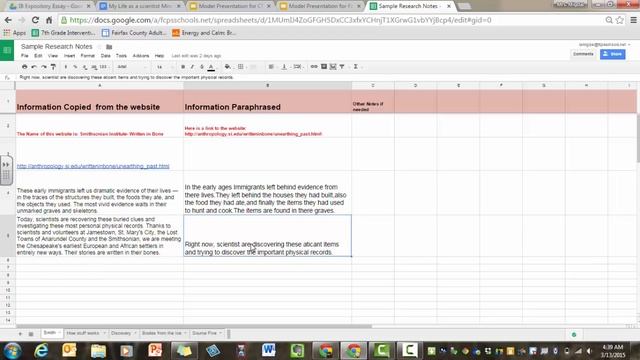Image resolution: width=640 pixels, height=360 pixels.
Task: Open the anthropology.si.edu link in column A
Action: point(93,166)
